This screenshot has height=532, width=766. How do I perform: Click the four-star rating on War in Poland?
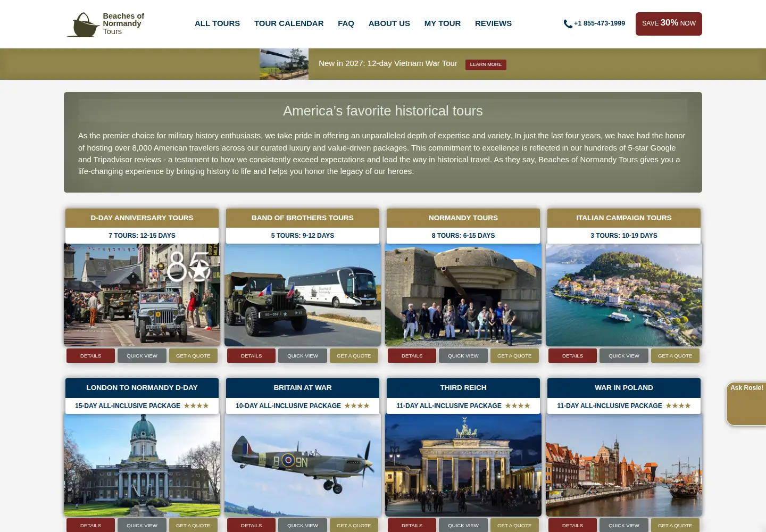click(x=678, y=405)
